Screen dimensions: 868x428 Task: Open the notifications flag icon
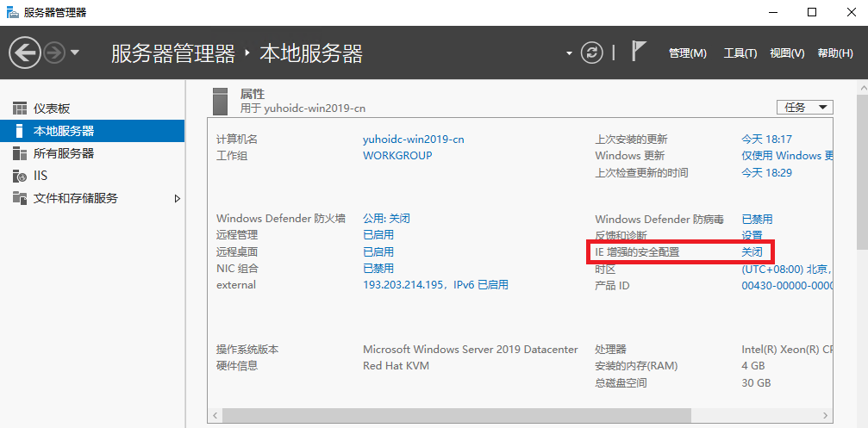point(639,52)
